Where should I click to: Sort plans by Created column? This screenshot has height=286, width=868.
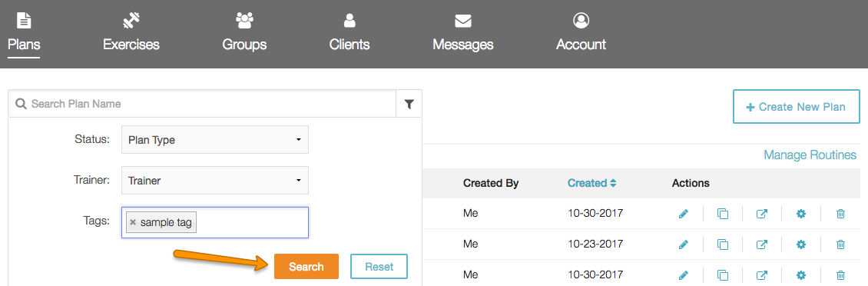click(x=591, y=183)
